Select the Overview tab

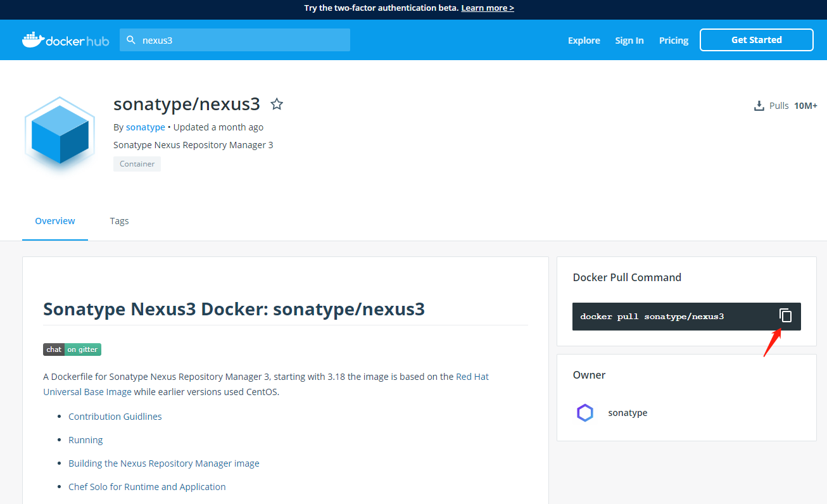[x=55, y=221]
